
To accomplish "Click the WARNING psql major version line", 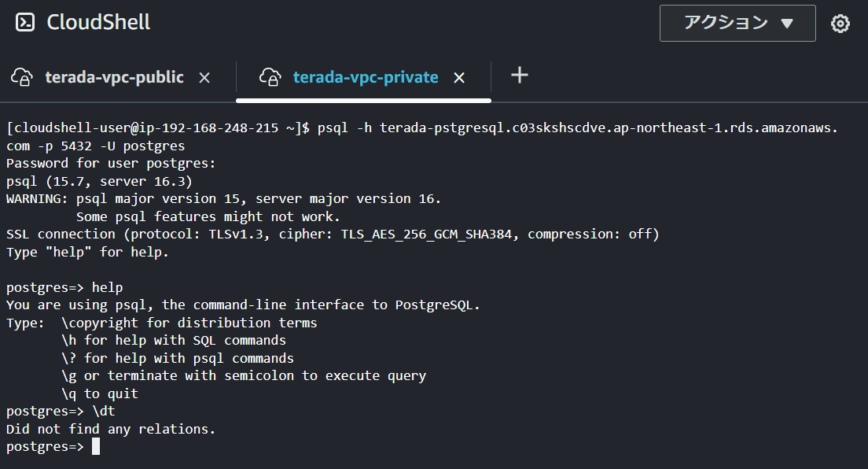I will coord(223,198).
